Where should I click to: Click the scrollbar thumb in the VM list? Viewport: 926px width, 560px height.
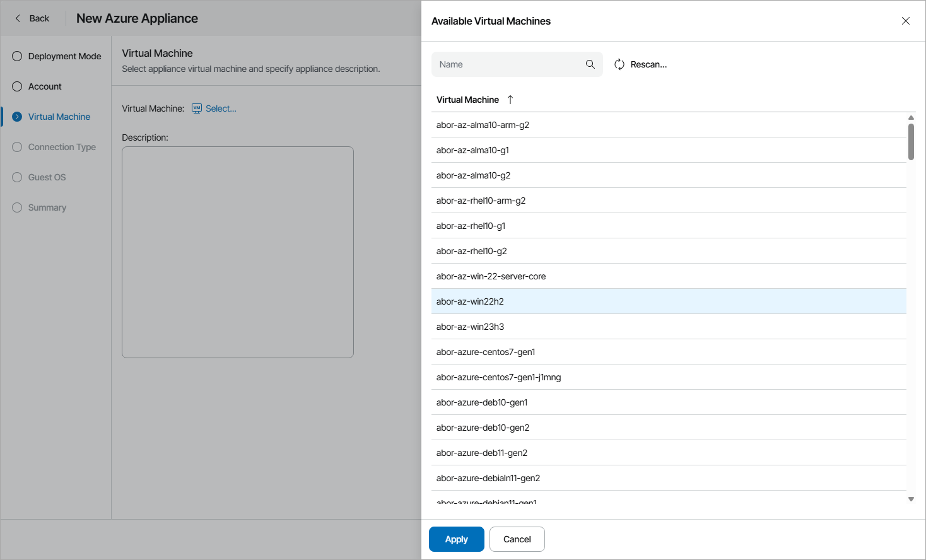(910, 142)
